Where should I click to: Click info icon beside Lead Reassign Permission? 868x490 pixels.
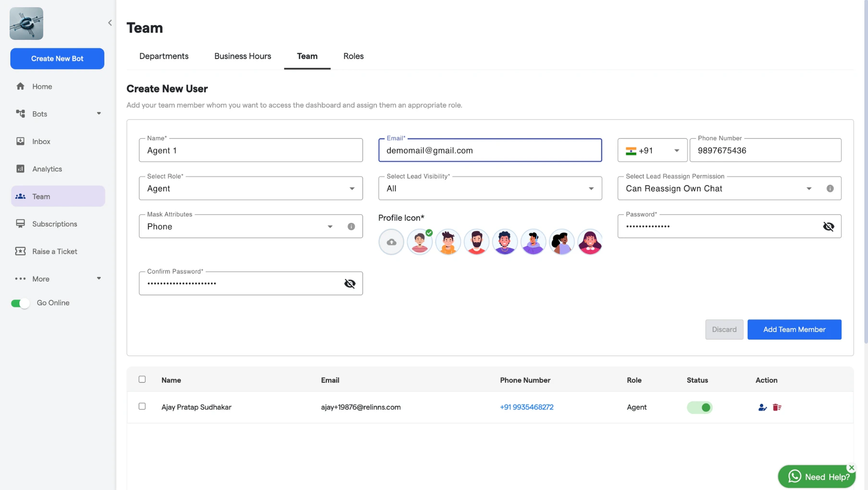point(830,189)
